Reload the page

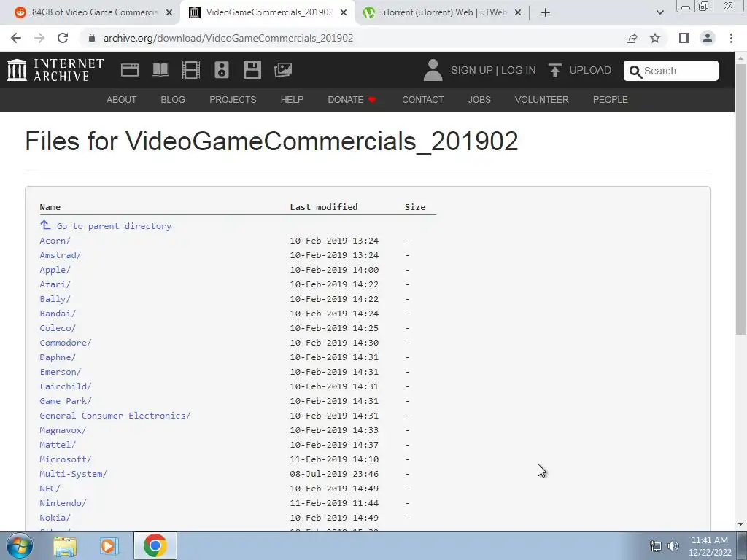63,38
